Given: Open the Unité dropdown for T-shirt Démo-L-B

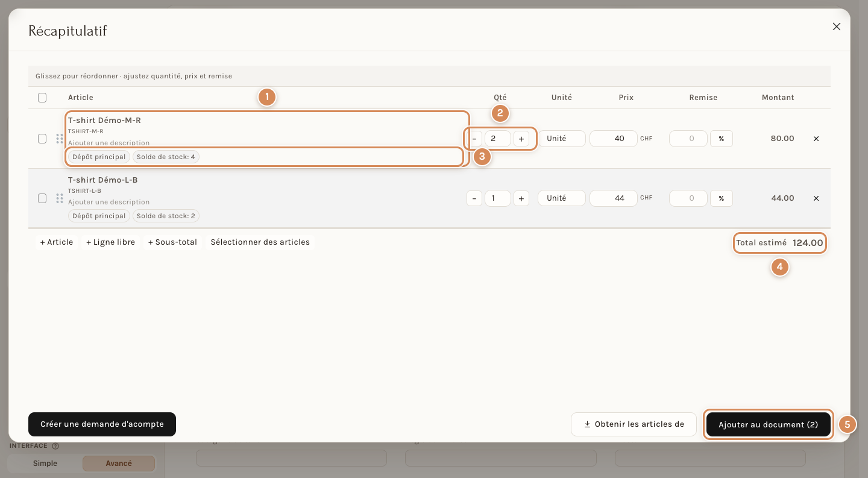Looking at the screenshot, I should tap(562, 198).
